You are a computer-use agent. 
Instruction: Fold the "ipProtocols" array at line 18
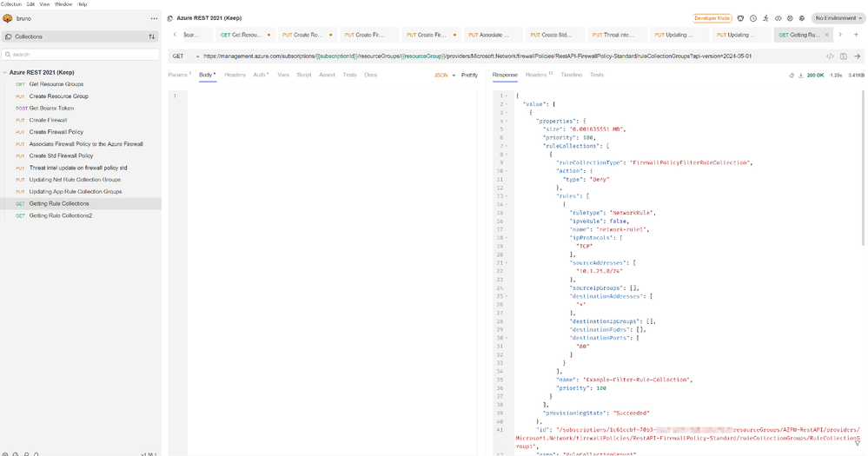507,238
